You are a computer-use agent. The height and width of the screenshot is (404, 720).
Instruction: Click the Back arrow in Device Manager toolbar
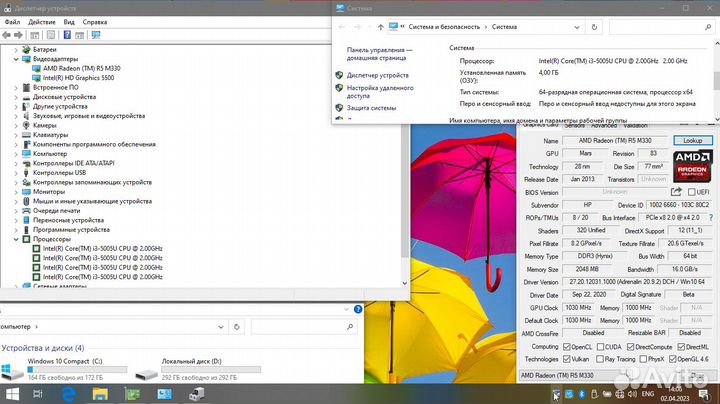click(6, 35)
